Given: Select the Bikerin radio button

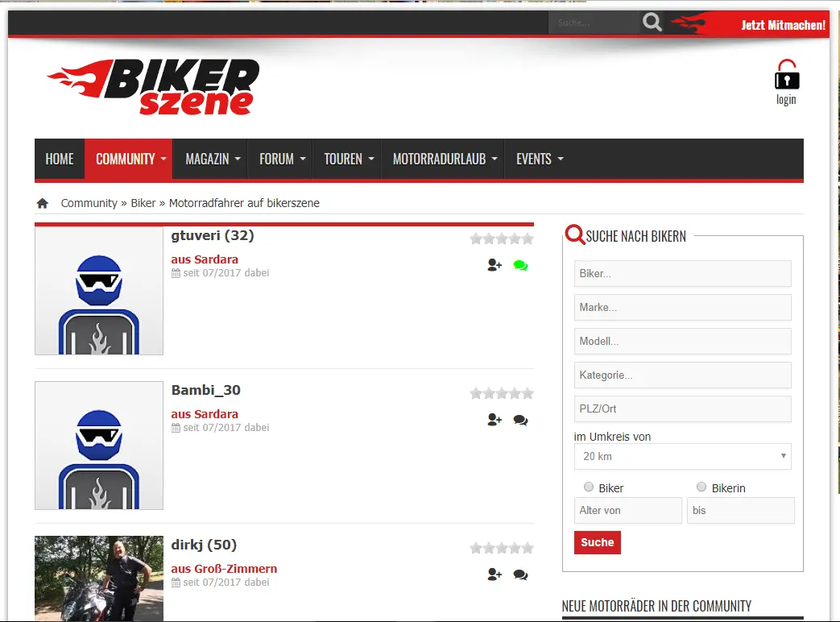Looking at the screenshot, I should coord(701,487).
